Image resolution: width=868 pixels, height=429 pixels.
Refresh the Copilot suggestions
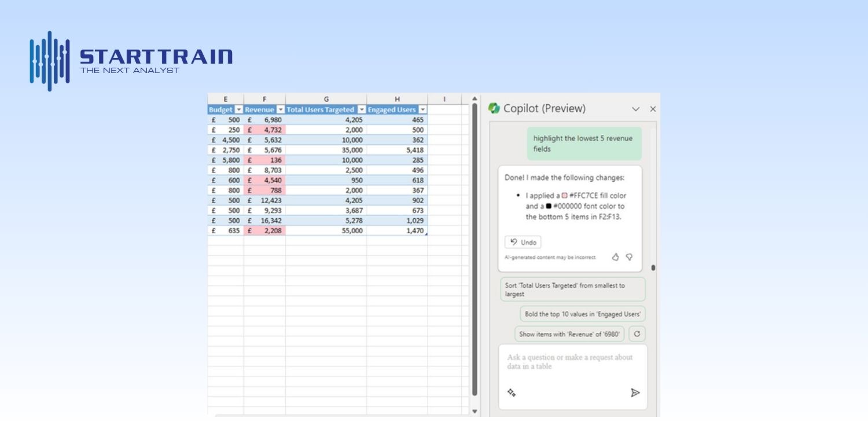pyautogui.click(x=637, y=334)
